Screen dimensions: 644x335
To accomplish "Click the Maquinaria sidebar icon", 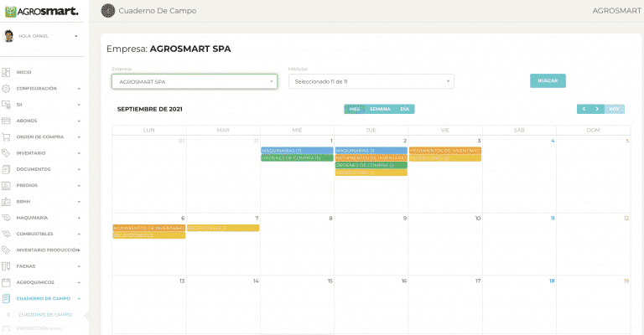I will (6, 218).
